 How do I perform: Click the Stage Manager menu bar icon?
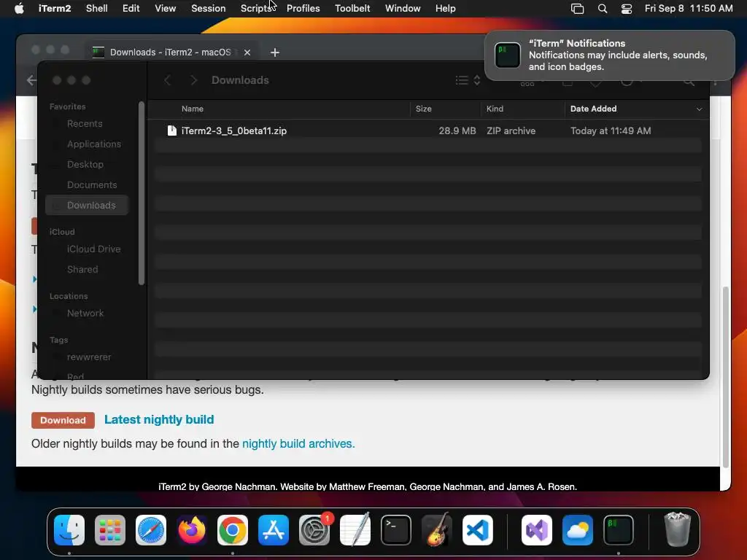(578, 9)
